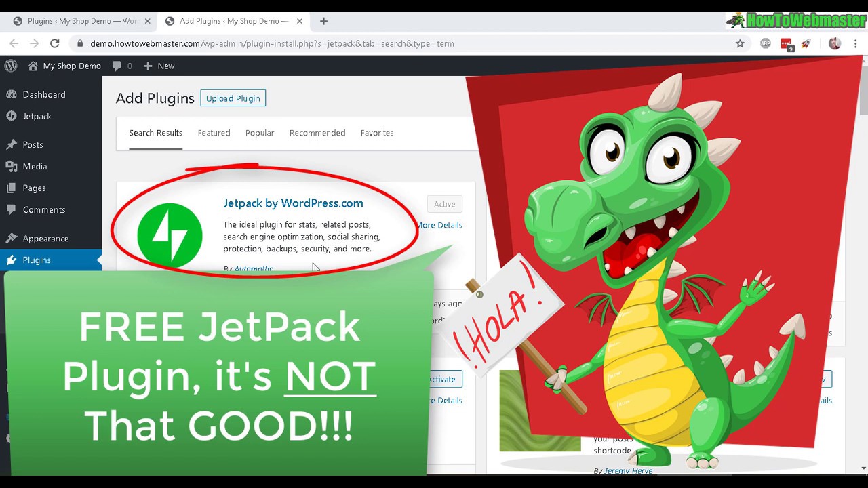Open the Recommended tab

click(x=317, y=133)
